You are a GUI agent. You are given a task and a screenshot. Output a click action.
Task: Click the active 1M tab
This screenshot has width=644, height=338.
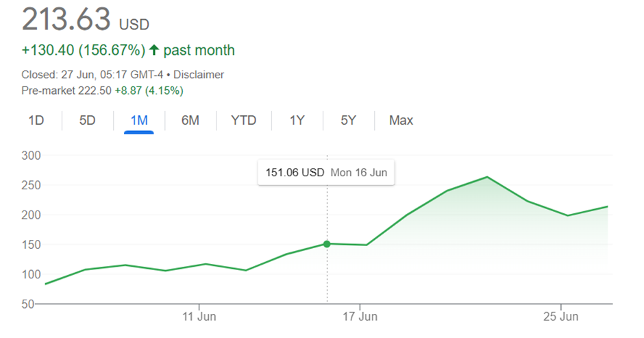pyautogui.click(x=139, y=121)
